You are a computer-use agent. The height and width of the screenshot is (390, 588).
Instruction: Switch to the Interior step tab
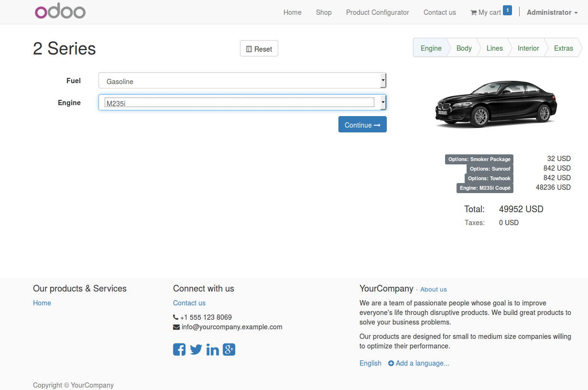(x=528, y=48)
